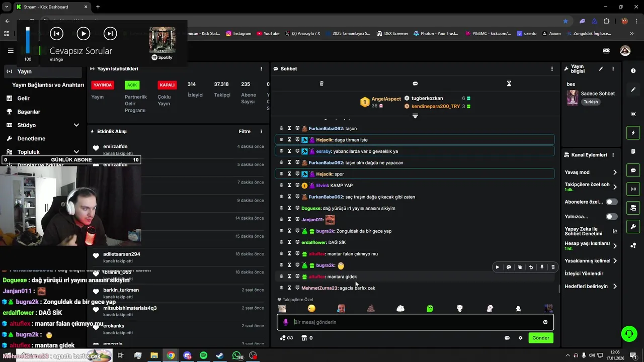Edit stream info with pencil icon
The image size is (644, 362).
tap(601, 69)
